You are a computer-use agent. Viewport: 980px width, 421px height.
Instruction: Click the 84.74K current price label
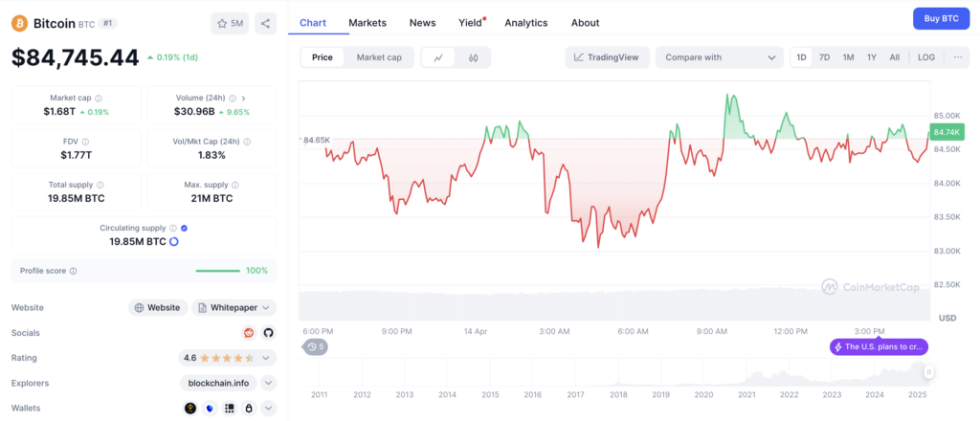pyautogui.click(x=947, y=132)
